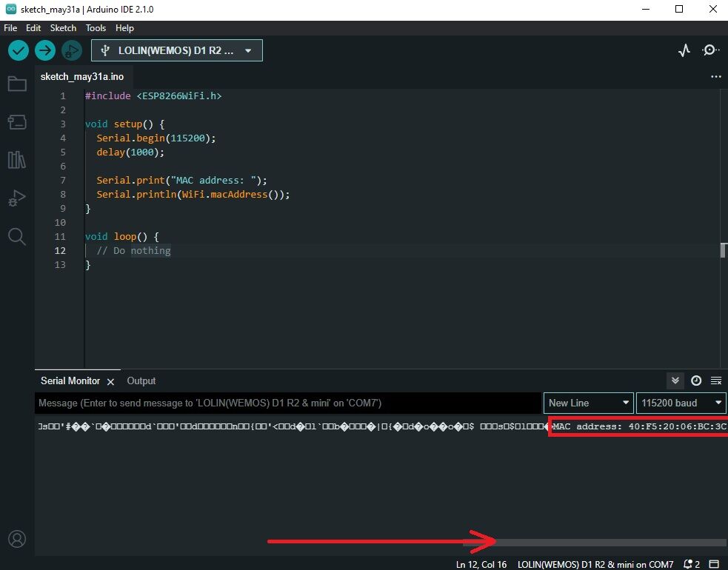The width and height of the screenshot is (728, 570).
Task: Open the LOLIN(WEMOS) D1 R2 board selector
Action: pyautogui.click(x=176, y=50)
